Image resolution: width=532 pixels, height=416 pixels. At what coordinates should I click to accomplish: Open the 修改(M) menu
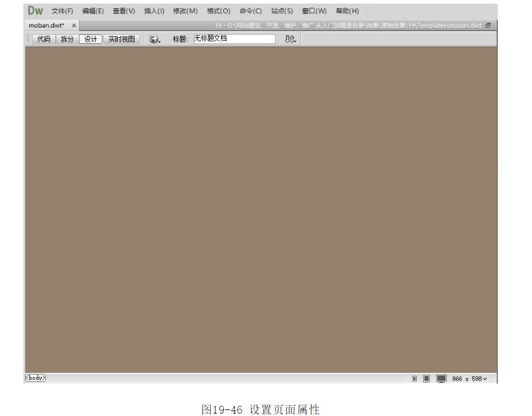coord(185,11)
